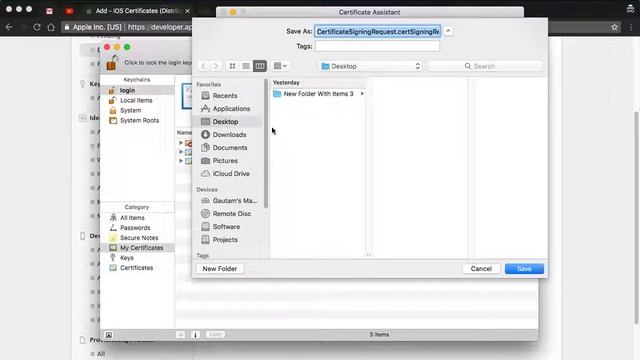Click browser back button
The height and width of the screenshot is (360, 640).
pyautogui.click(x=9, y=27)
